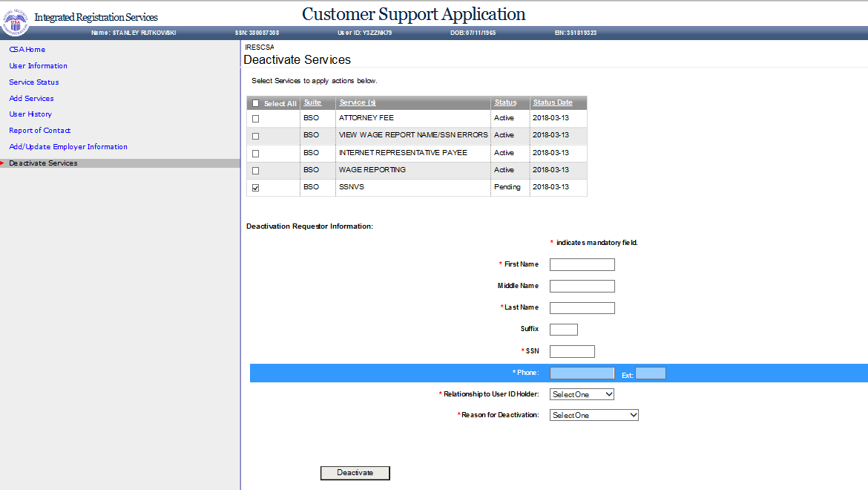Image resolution: width=868 pixels, height=490 pixels.
Task: Navigate to Service Status
Action: click(x=33, y=82)
